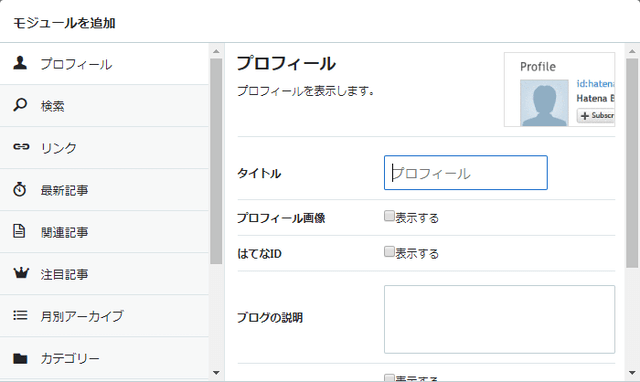Click the Subscribe button in profile preview
The width and height of the screenshot is (640, 382).
[x=596, y=115]
